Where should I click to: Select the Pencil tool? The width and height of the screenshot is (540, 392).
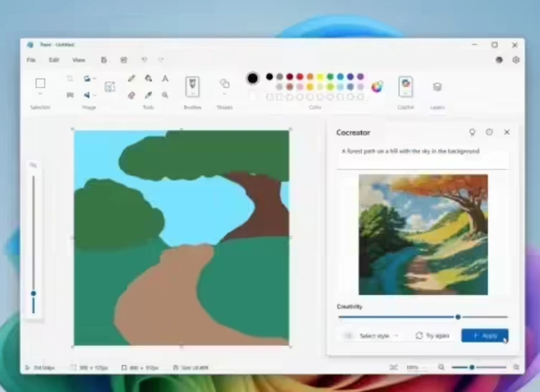(131, 78)
